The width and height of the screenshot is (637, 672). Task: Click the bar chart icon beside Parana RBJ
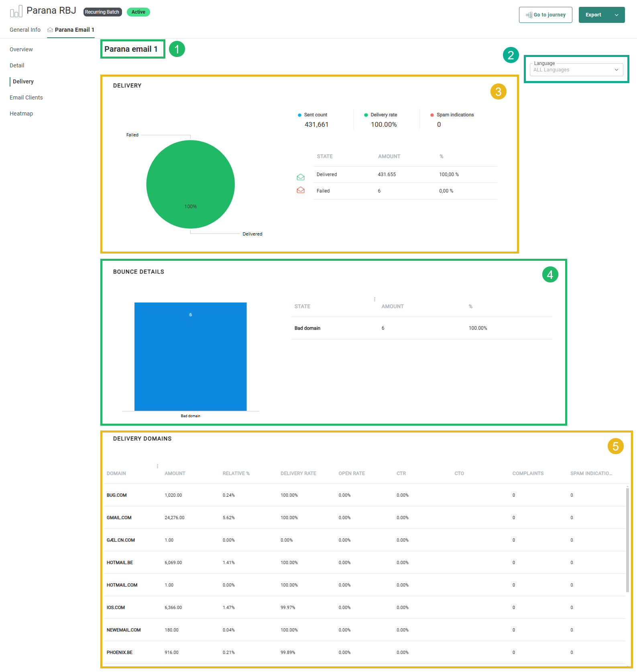(x=16, y=12)
